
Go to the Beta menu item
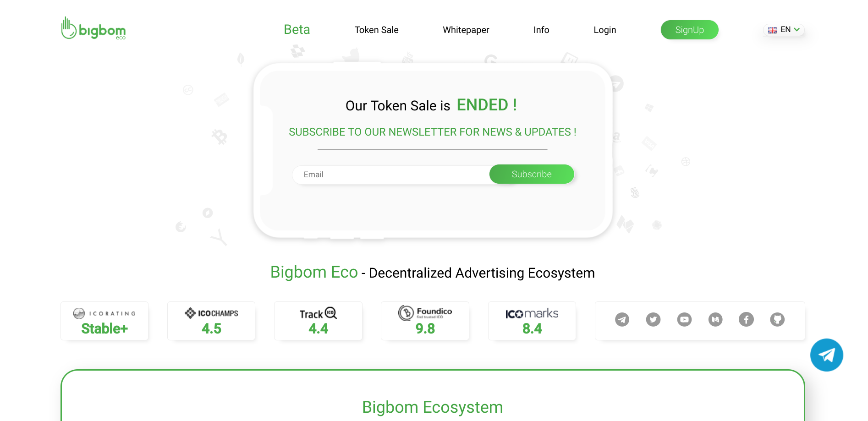click(297, 30)
